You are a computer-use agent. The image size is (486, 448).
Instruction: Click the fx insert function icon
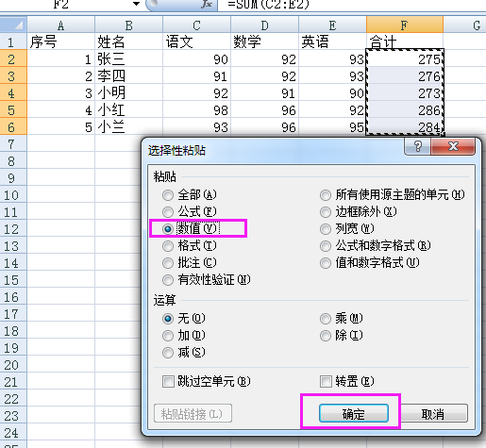pos(207,4)
